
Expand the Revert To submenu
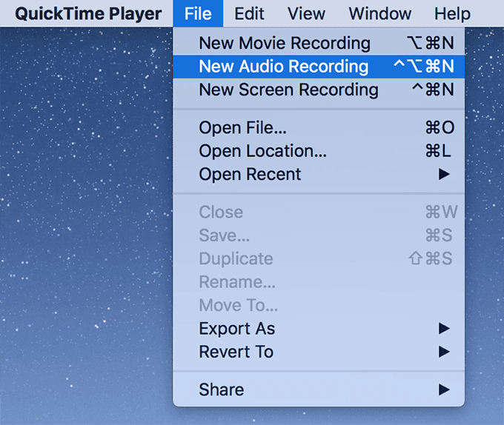coord(319,352)
